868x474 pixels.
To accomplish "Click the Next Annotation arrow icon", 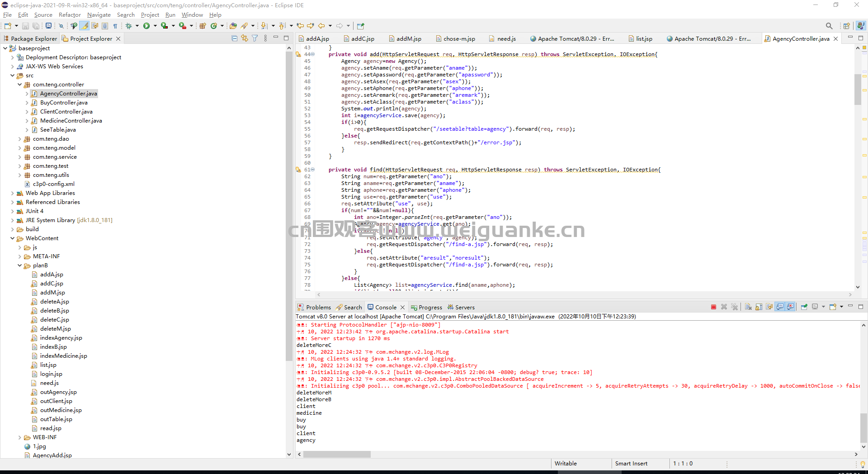I will pyautogui.click(x=264, y=26).
